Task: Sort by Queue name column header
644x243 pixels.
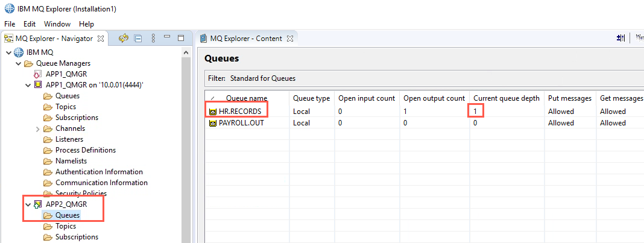Action: pos(247,98)
